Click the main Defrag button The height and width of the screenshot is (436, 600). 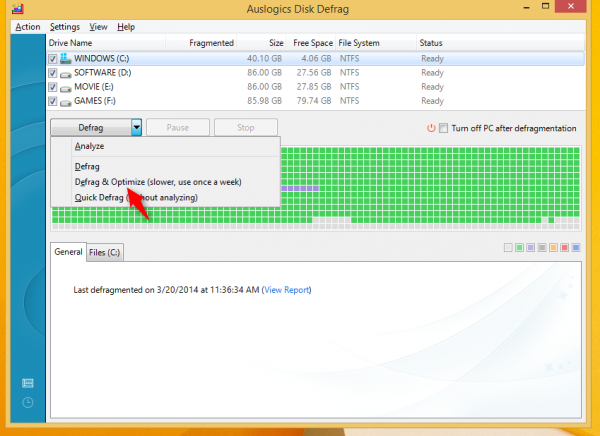click(x=91, y=127)
